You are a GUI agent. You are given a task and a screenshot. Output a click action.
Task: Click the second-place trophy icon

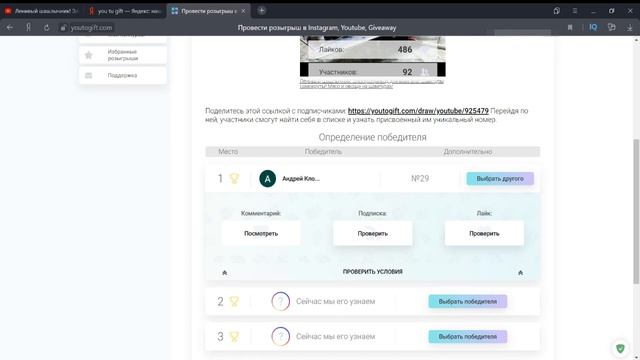click(234, 301)
